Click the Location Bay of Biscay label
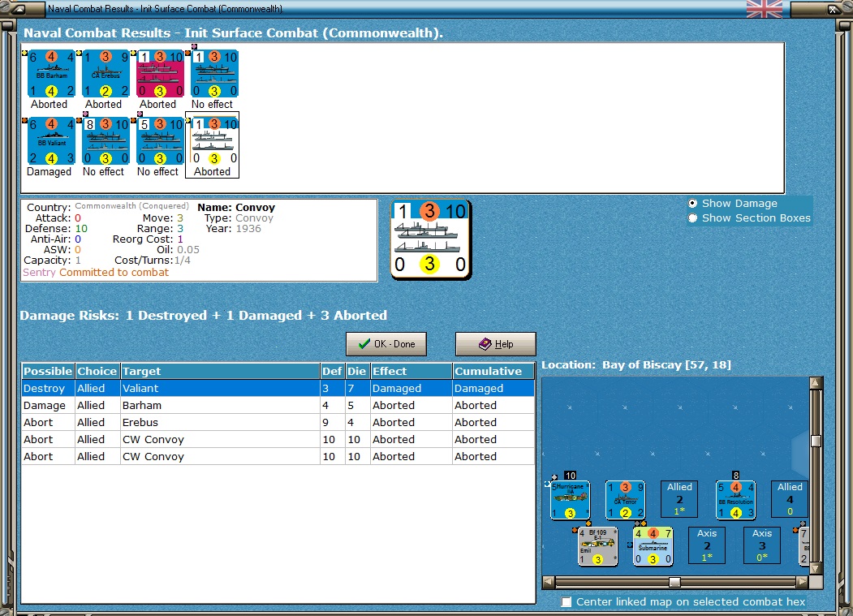 pos(636,364)
